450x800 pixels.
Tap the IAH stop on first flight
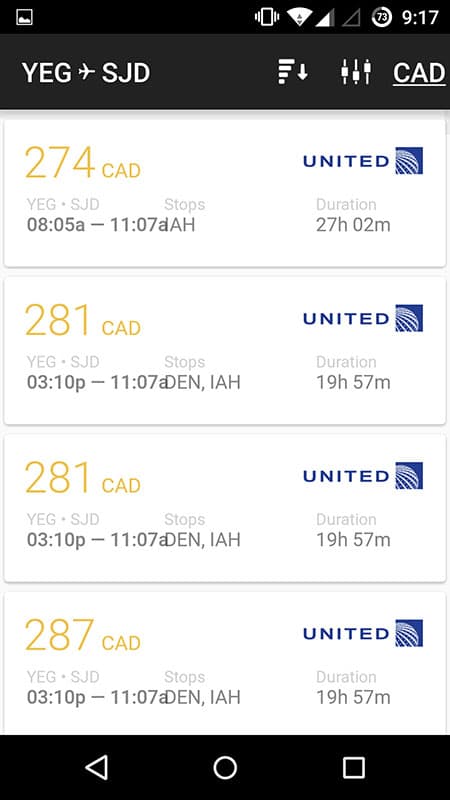[x=180, y=224]
